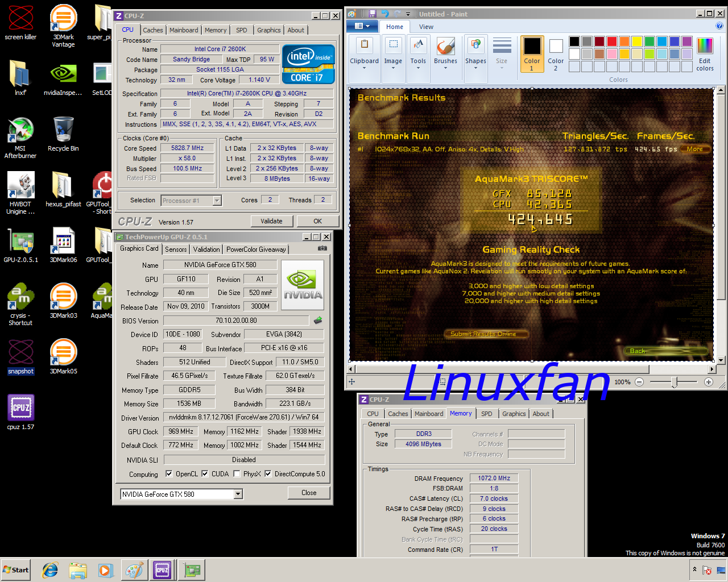The image size is (728, 582).
Task: Launch 3DMark05 desktop shortcut
Action: 63,357
